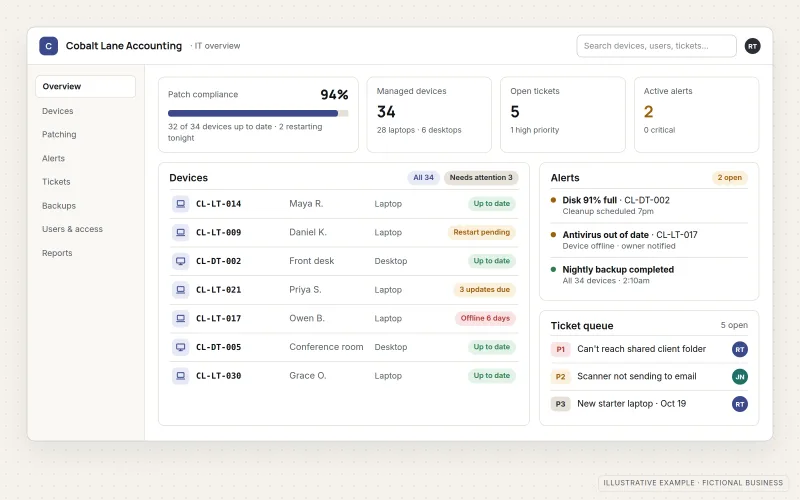Click the laptop icon for CL-LT-014
The height and width of the screenshot is (500, 800).
181,204
